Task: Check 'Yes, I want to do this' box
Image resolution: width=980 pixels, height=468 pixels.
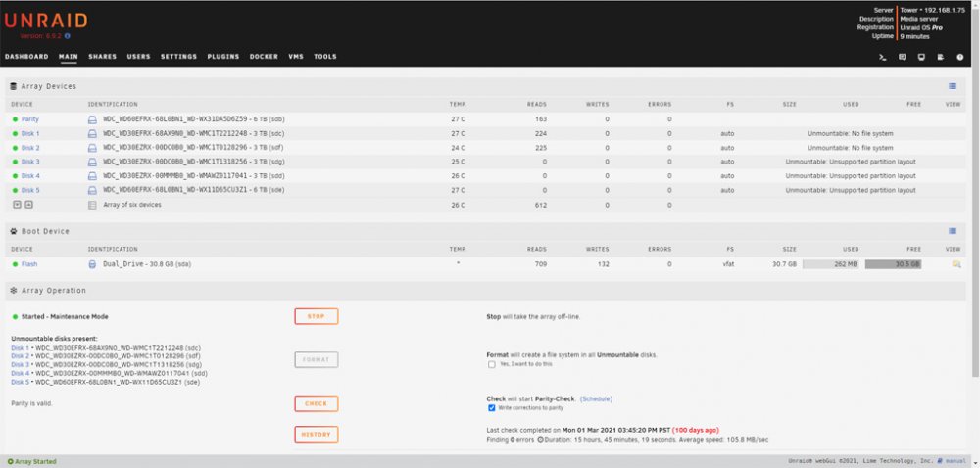Action: (491, 364)
